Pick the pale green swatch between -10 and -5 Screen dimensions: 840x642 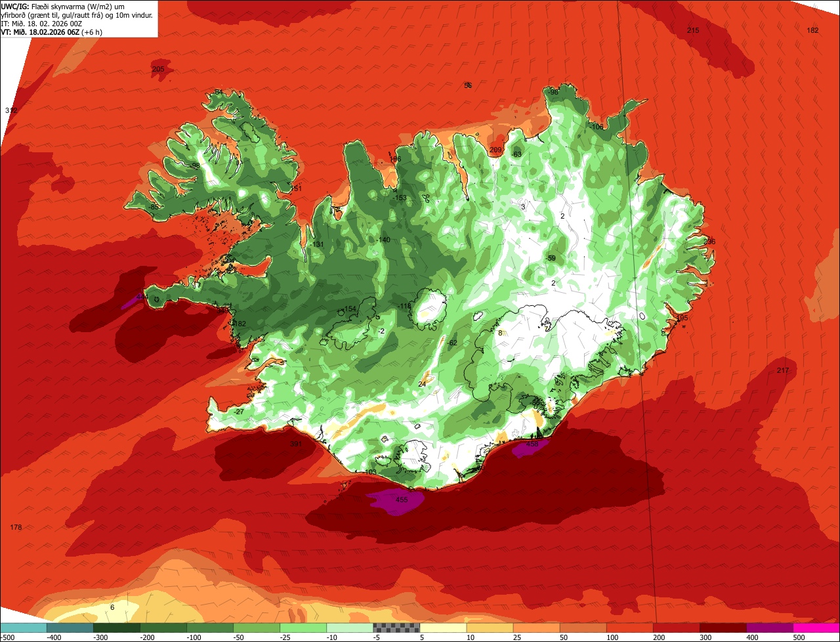pos(349,628)
